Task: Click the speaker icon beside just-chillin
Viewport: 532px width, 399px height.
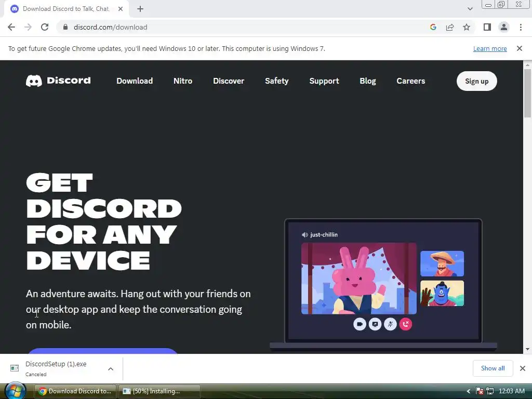Action: coord(304,235)
